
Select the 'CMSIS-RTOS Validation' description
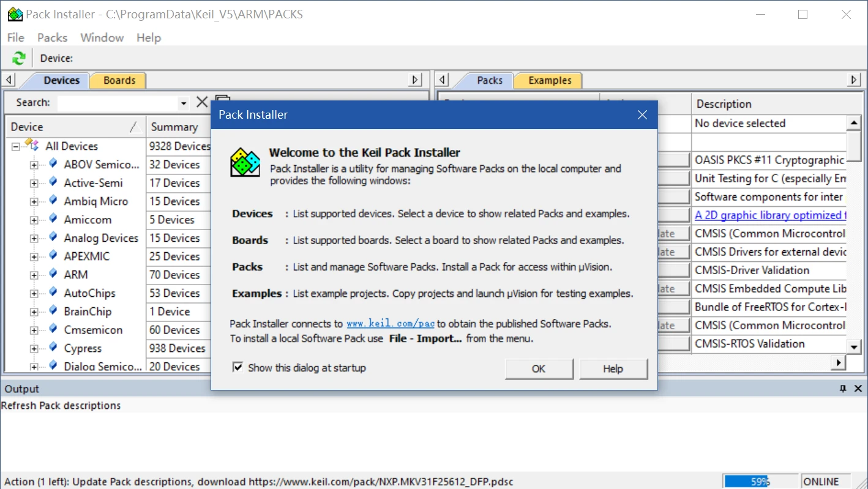[x=769, y=343]
